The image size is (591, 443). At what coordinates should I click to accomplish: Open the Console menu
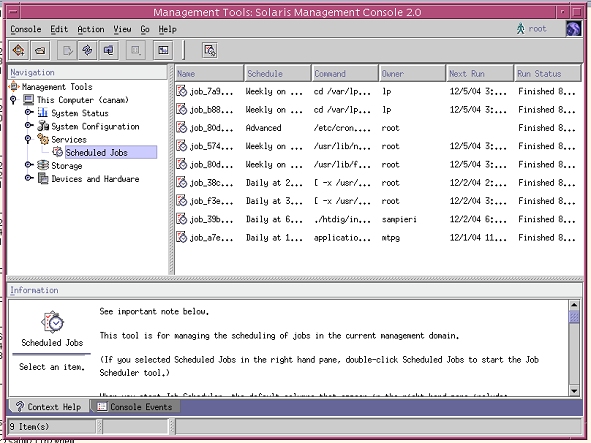click(26, 29)
